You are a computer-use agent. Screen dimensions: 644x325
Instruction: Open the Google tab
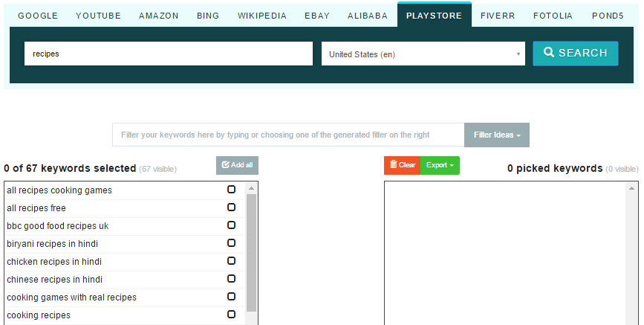38,16
